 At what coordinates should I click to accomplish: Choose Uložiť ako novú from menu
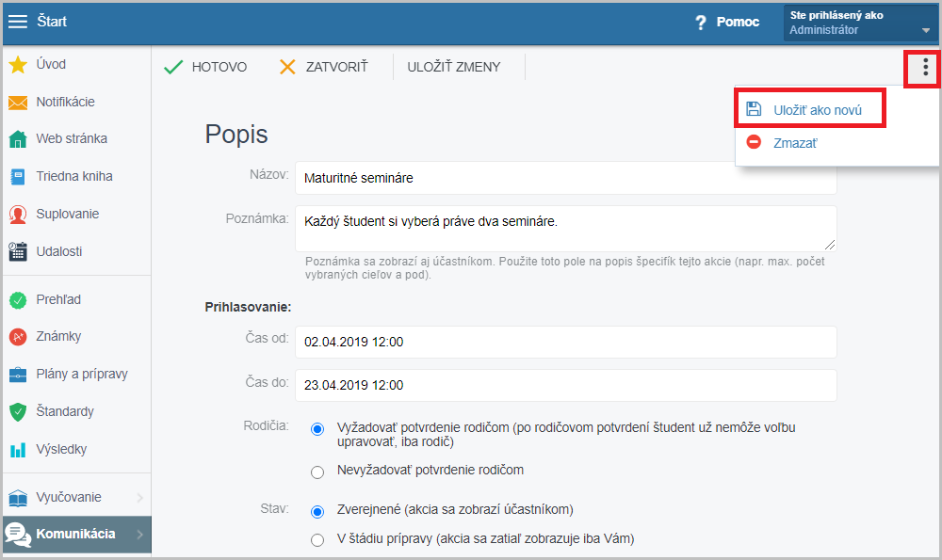click(x=810, y=109)
